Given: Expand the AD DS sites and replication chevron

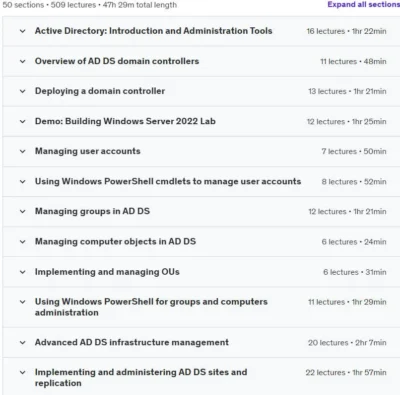Looking at the screenshot, I should point(23,373).
